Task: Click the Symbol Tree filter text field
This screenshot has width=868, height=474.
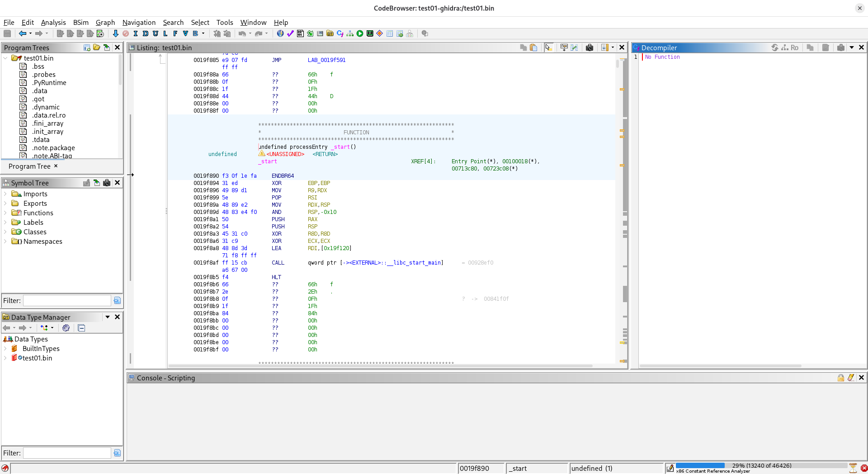Action: [x=67, y=301]
